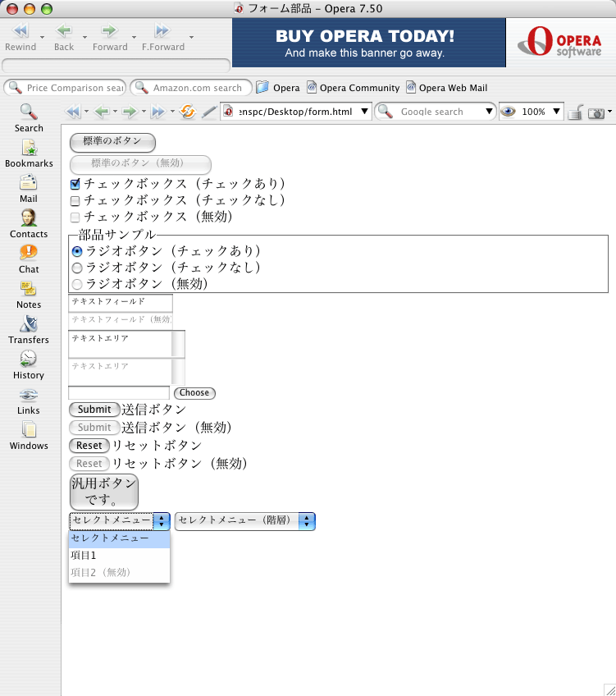Image resolution: width=616 pixels, height=696 pixels.
Task: Open the セレクトメニュー（階層） dropdown
Action: [x=244, y=521]
